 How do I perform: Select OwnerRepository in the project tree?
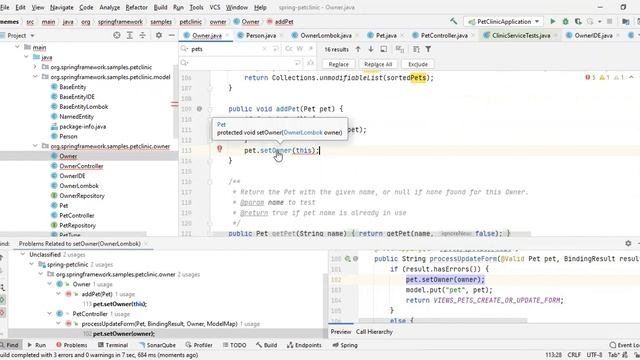tap(82, 196)
